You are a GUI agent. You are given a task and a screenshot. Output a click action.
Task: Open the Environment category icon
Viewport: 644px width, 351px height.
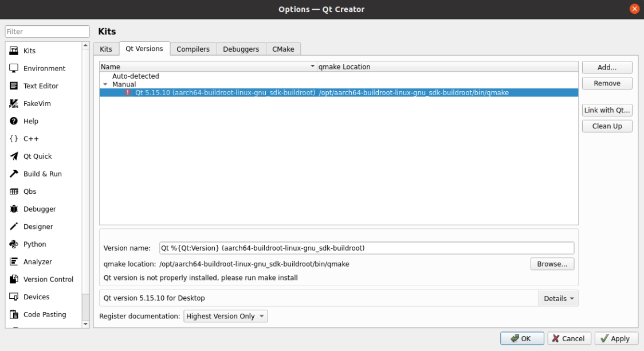tap(14, 68)
